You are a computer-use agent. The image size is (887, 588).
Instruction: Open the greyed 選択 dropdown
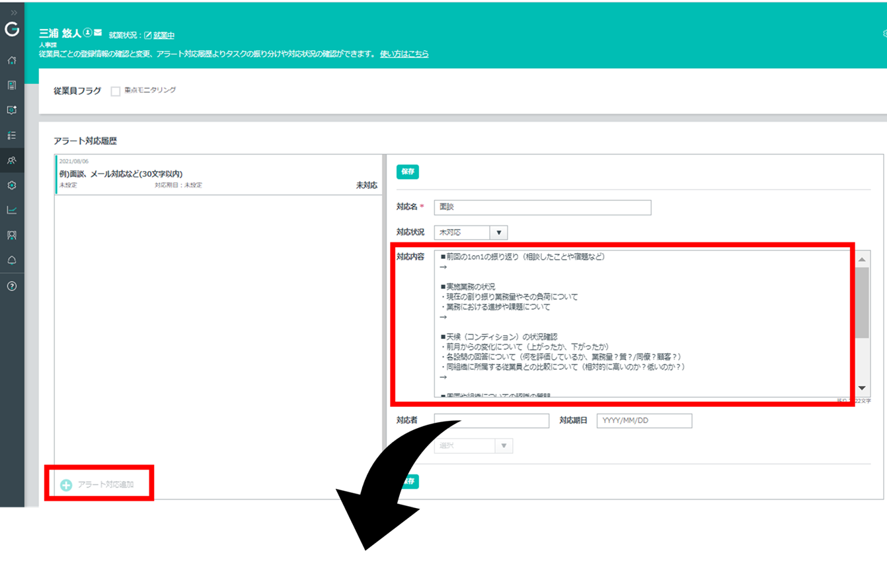click(x=473, y=446)
